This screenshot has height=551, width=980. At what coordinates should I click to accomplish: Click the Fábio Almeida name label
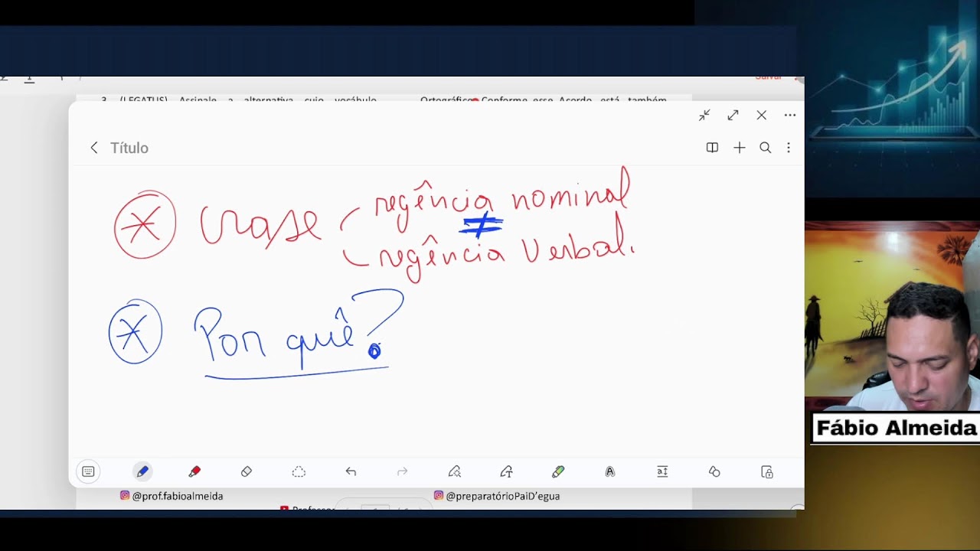tap(896, 428)
